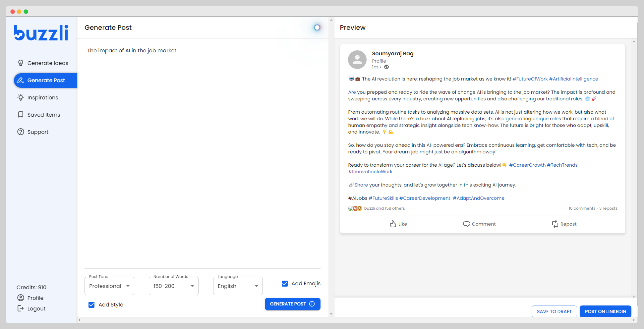Click the Repost arrows icon
The width and height of the screenshot is (644, 329).
555,224
